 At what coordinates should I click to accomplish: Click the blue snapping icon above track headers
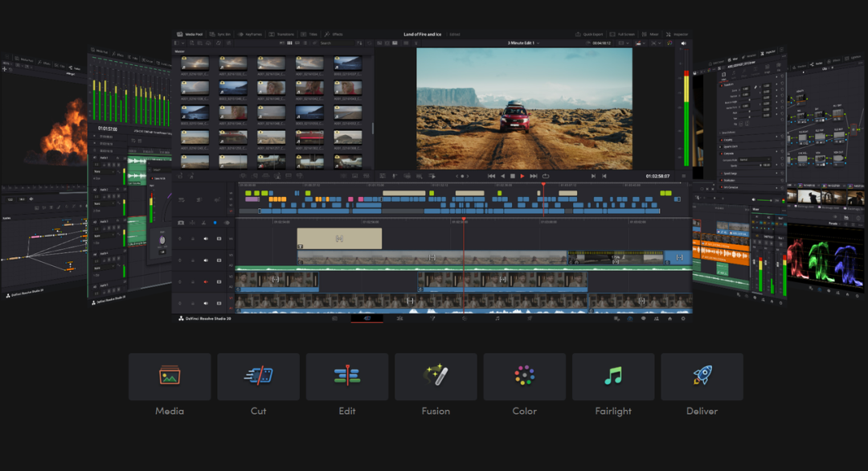point(215,223)
